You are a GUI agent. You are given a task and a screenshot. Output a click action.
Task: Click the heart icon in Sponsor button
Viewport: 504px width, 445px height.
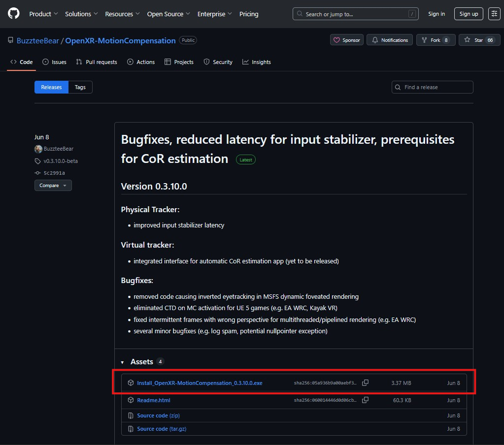(336, 40)
